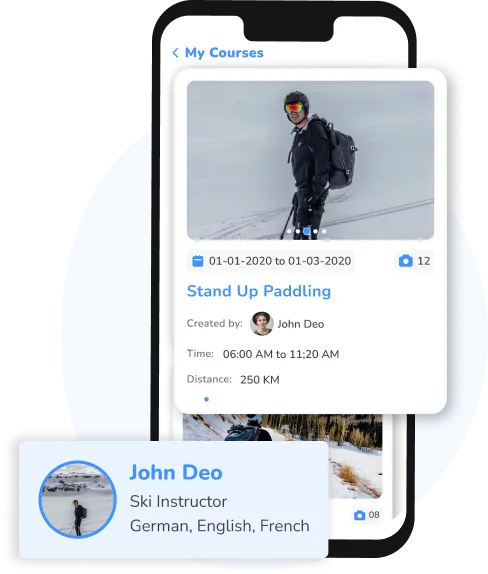Click the blue calendar icon by the dates
The height and width of the screenshot is (574, 488).
click(x=198, y=261)
